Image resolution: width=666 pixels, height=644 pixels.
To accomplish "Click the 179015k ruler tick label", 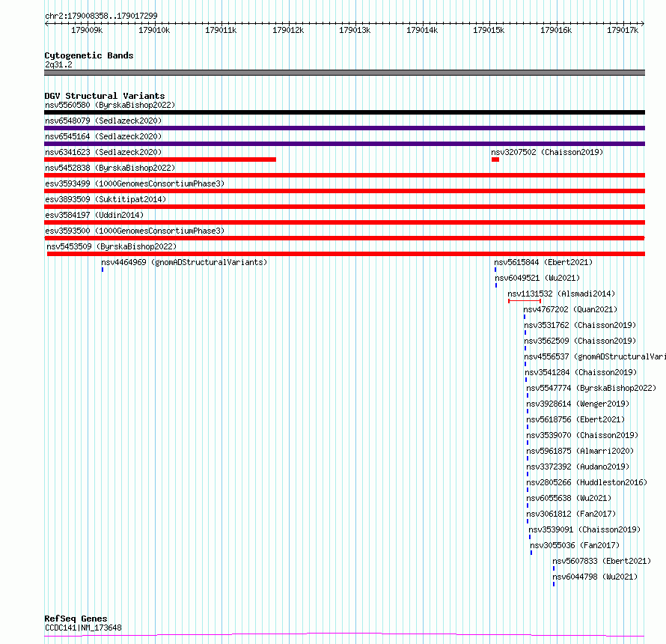I will click(x=489, y=30).
